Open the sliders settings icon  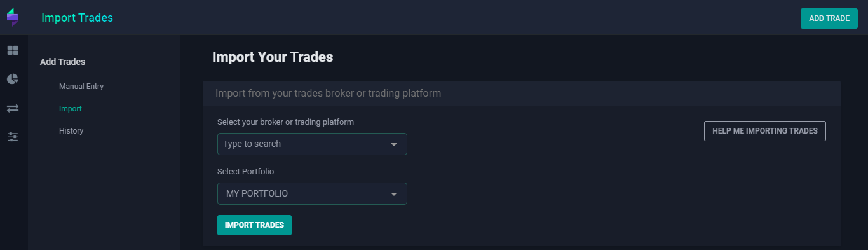[x=13, y=137]
